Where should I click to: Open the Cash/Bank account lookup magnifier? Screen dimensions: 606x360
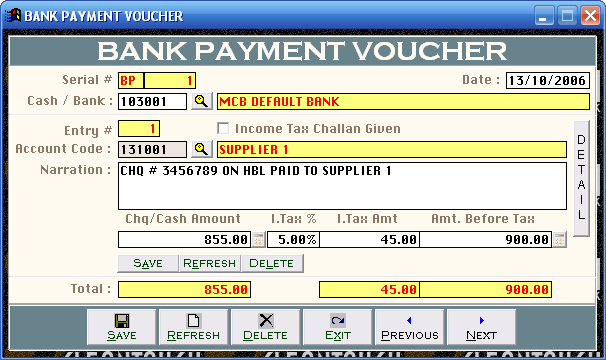(201, 101)
